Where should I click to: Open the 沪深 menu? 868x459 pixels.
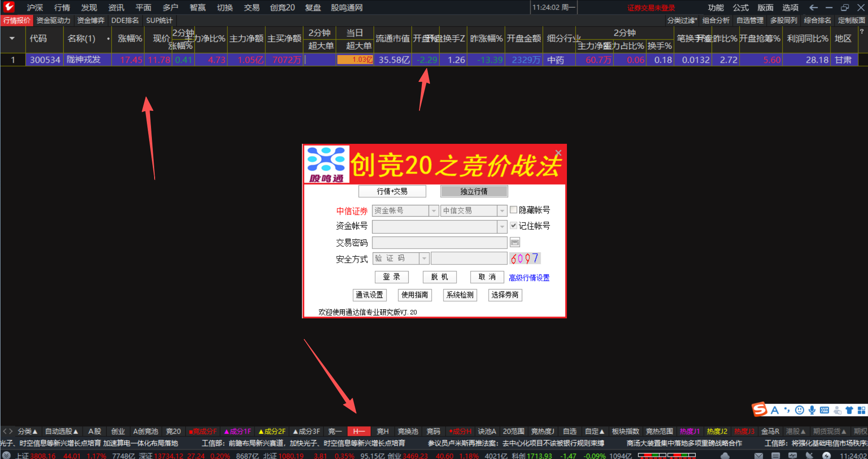click(35, 8)
